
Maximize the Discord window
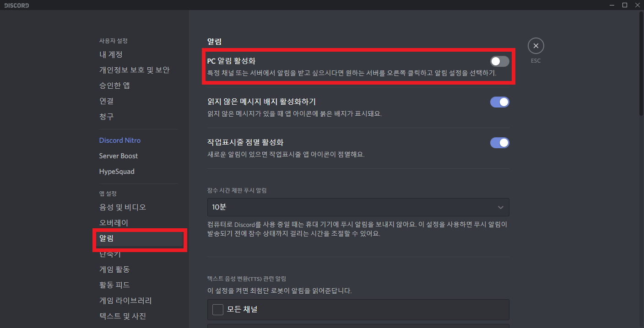(x=625, y=5)
